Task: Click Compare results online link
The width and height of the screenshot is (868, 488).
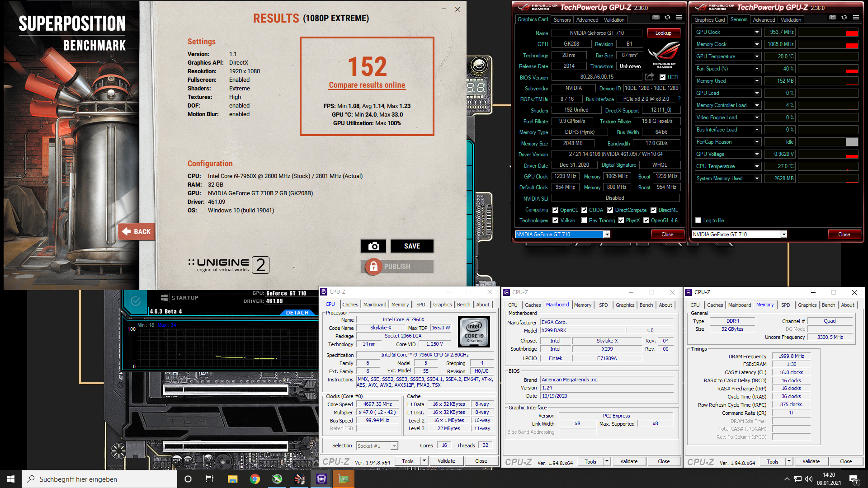Action: tap(367, 85)
